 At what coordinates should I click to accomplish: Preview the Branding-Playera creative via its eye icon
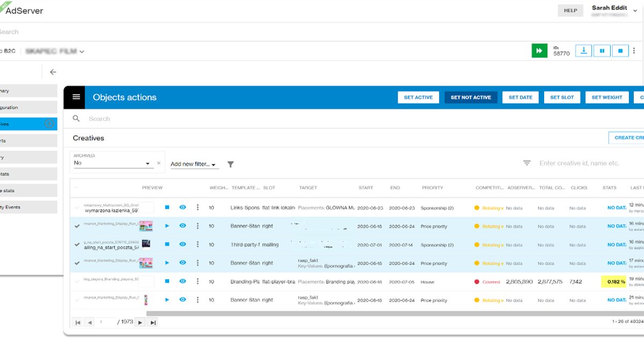click(182, 281)
